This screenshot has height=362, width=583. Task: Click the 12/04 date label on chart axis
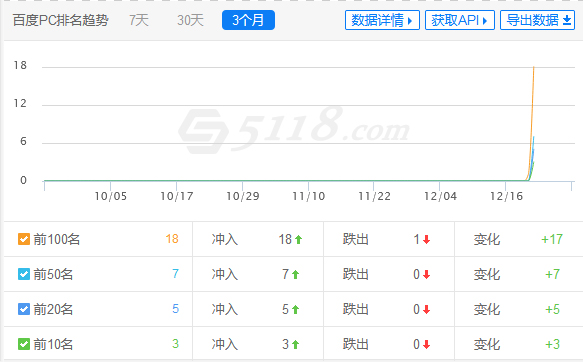pyautogui.click(x=441, y=196)
